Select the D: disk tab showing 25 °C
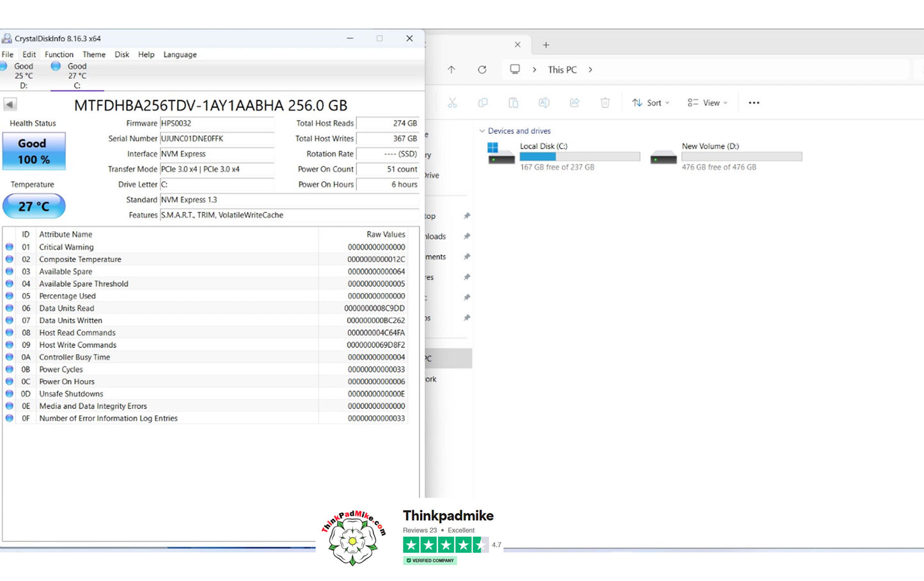Viewport: 924px width, 581px height. [24, 76]
